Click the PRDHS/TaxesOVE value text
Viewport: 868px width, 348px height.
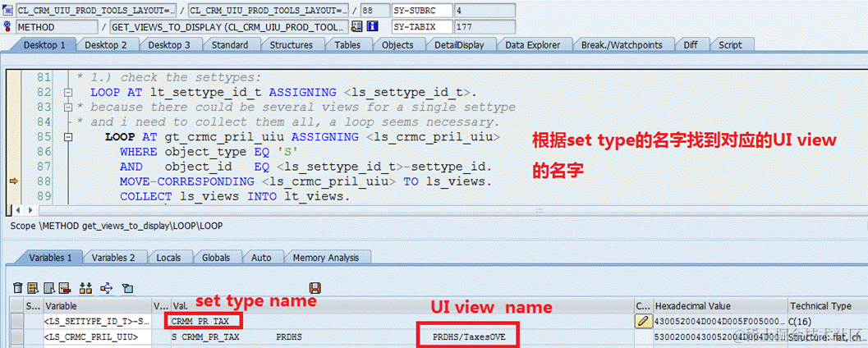point(469,336)
